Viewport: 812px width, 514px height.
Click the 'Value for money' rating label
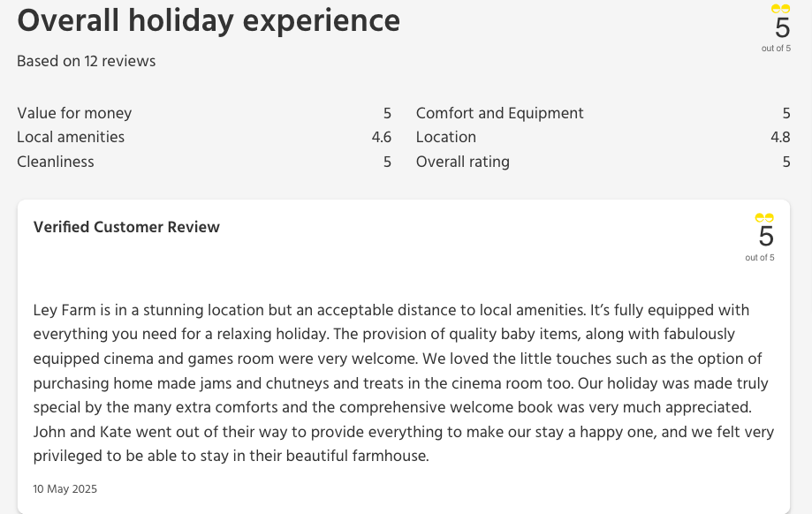coord(74,113)
